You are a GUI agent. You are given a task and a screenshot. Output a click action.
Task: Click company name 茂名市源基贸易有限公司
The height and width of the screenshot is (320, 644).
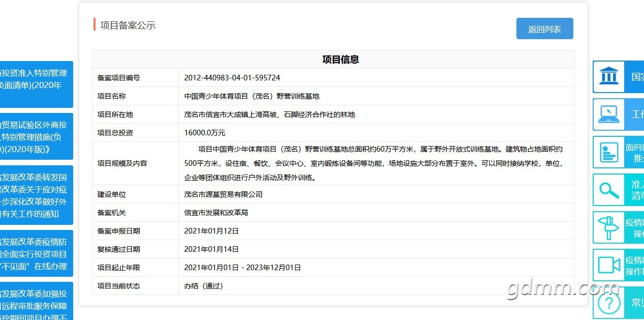pyautogui.click(x=223, y=194)
